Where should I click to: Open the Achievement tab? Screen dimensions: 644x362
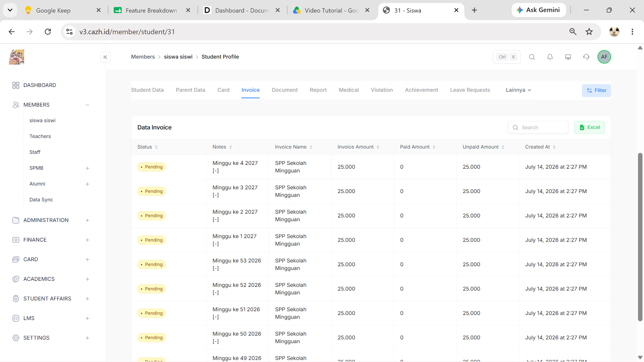pos(421,90)
